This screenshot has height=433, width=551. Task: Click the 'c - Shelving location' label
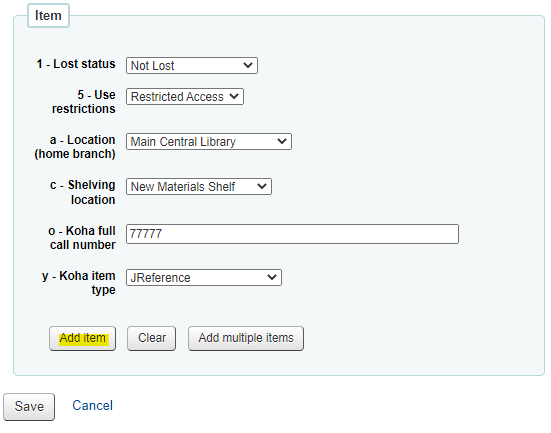click(83, 192)
